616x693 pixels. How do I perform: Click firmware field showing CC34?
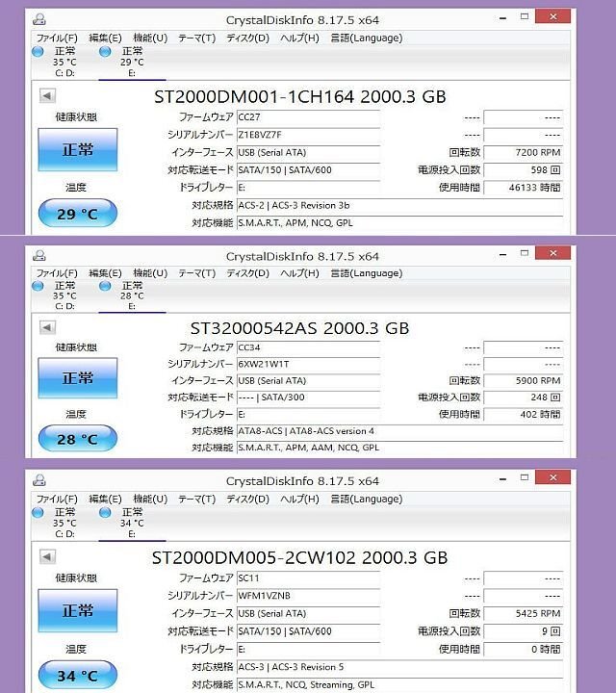point(308,347)
